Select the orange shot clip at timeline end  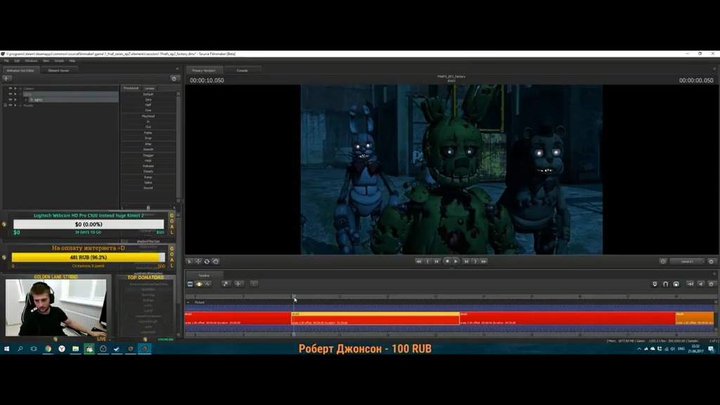click(695, 318)
